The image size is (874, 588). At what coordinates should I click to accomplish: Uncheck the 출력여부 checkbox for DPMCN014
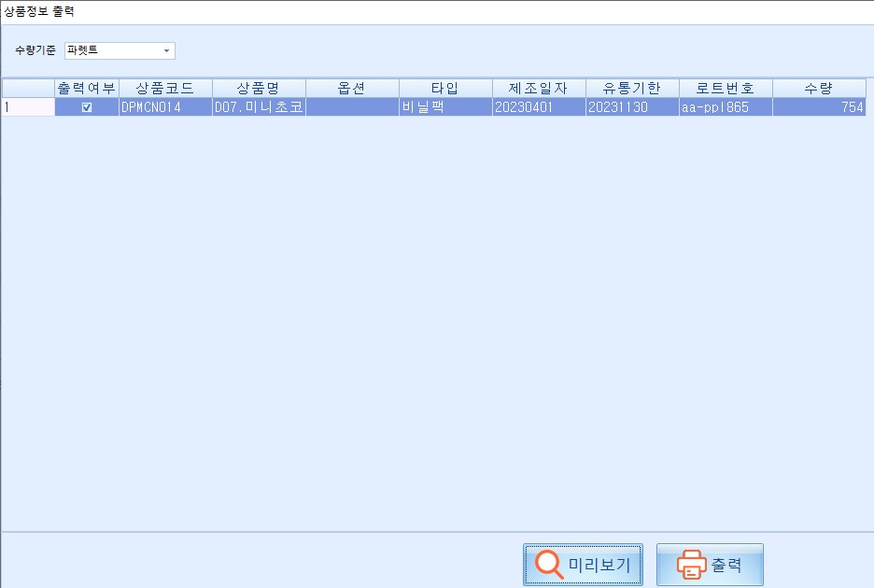click(x=87, y=107)
